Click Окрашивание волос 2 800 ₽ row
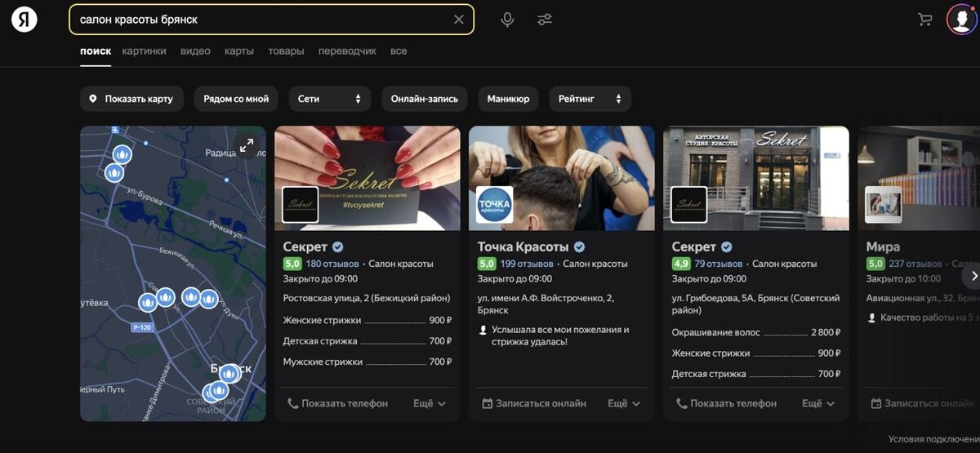 click(x=756, y=332)
